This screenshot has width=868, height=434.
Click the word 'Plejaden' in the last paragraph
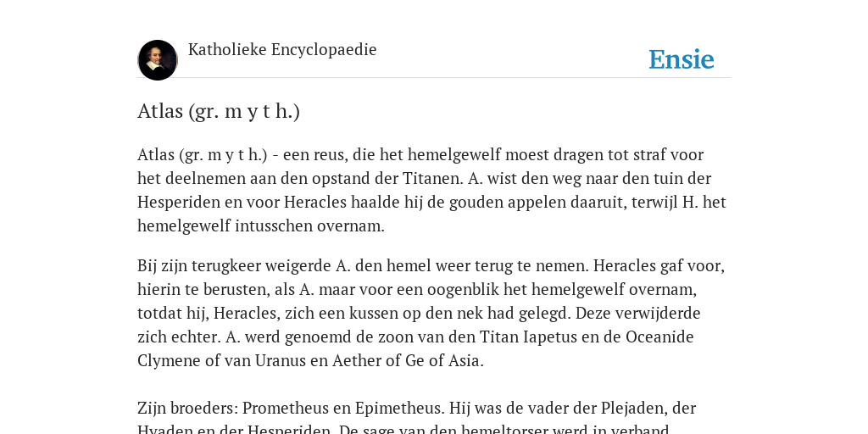634,408
